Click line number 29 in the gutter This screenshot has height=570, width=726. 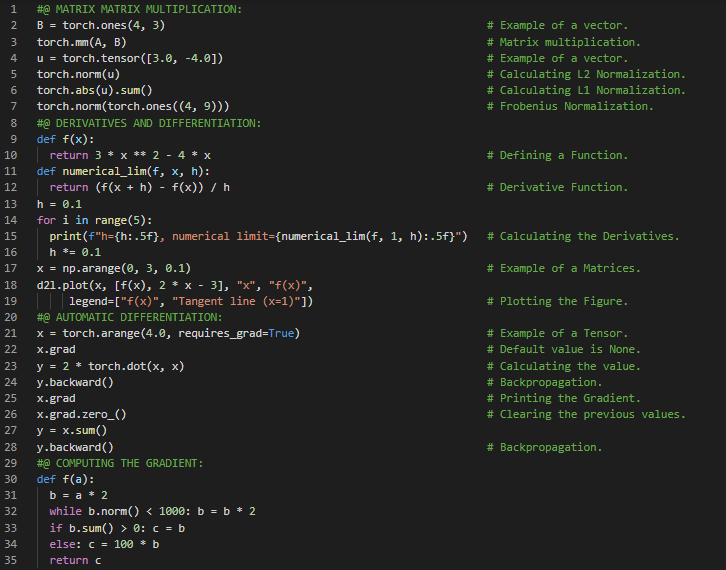[12, 463]
